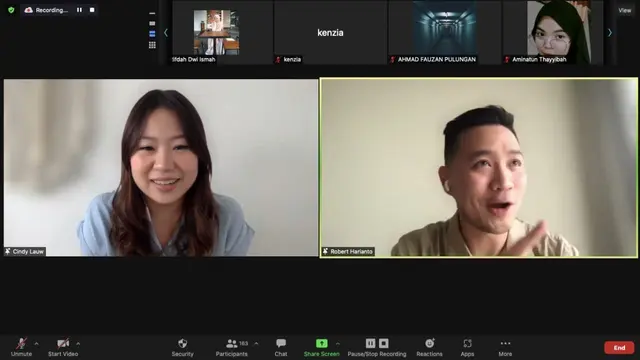
Task: Show next participants with right arrow
Action: tap(610, 33)
